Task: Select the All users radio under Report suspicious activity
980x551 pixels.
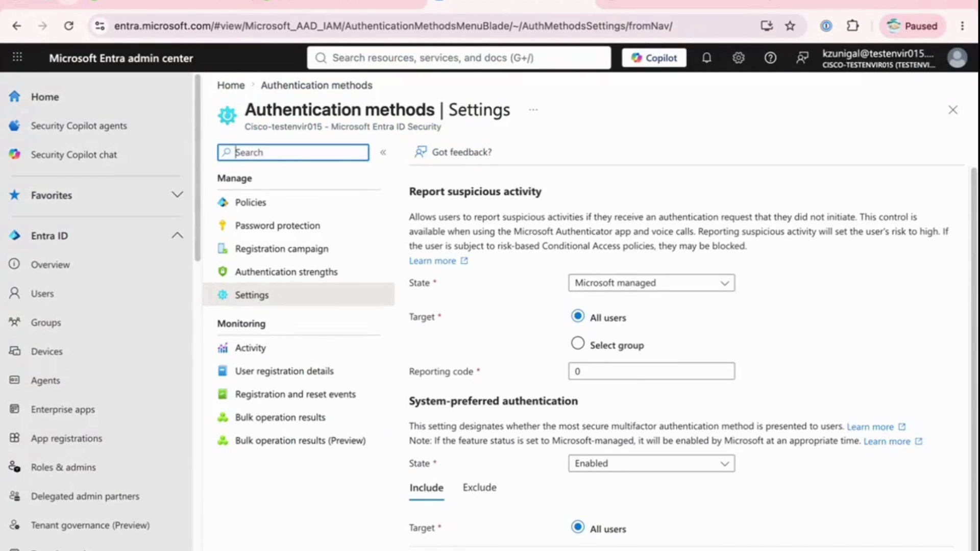Action: pyautogui.click(x=577, y=316)
